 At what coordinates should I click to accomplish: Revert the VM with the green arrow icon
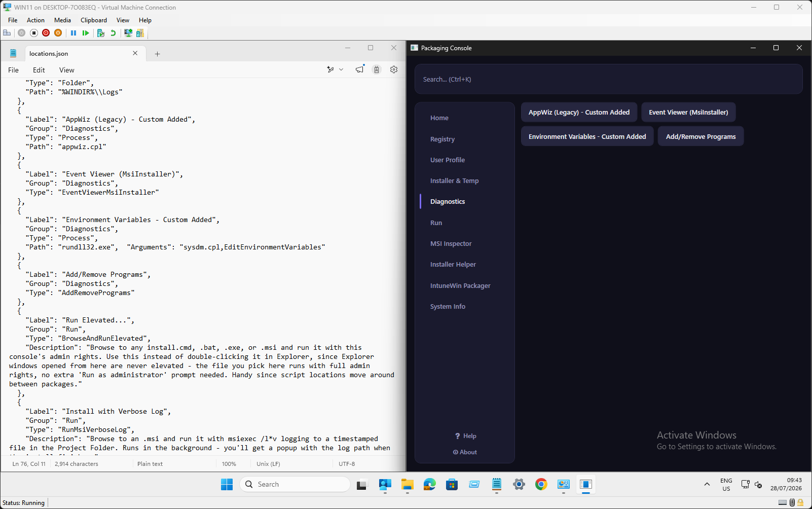tap(113, 33)
